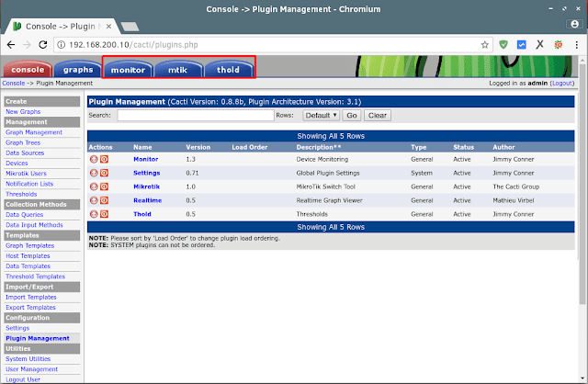Click uninstall icon in Thold plugin row
This screenshot has height=384, width=588.
[94, 214]
